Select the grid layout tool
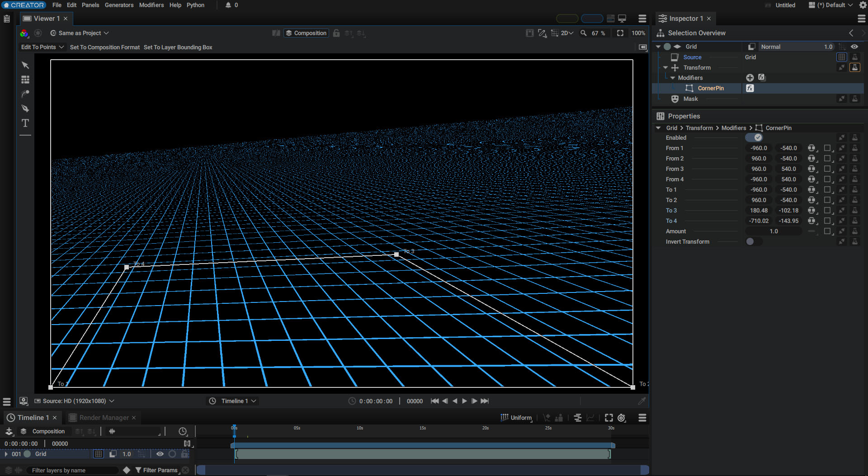Viewport: 868px width, 476px height. coord(25,80)
